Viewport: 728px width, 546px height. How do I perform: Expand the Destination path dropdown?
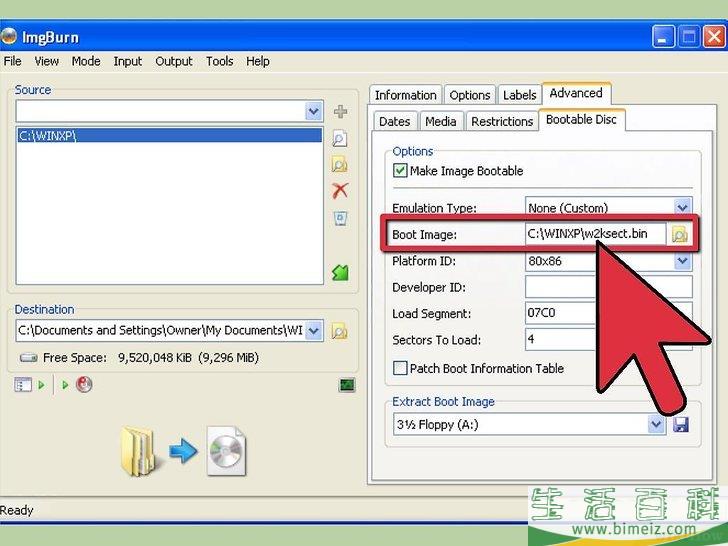(x=314, y=331)
